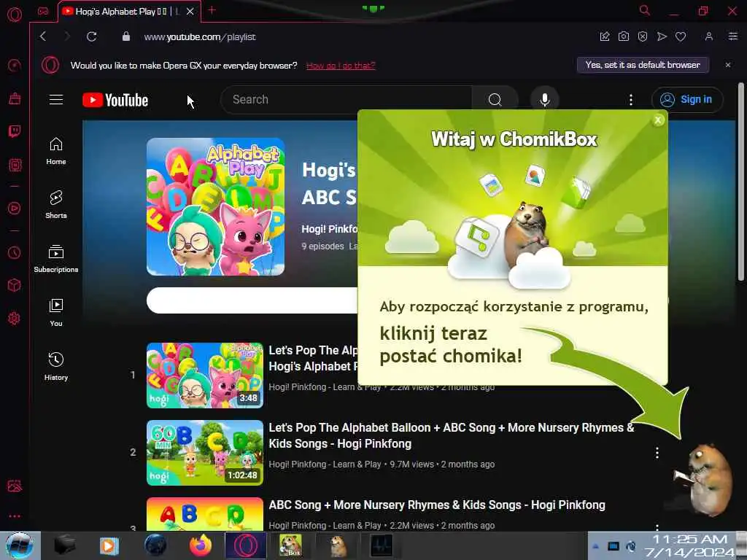Open the profile person icon in toolbar
This screenshot has height=560, width=747.
709,36
